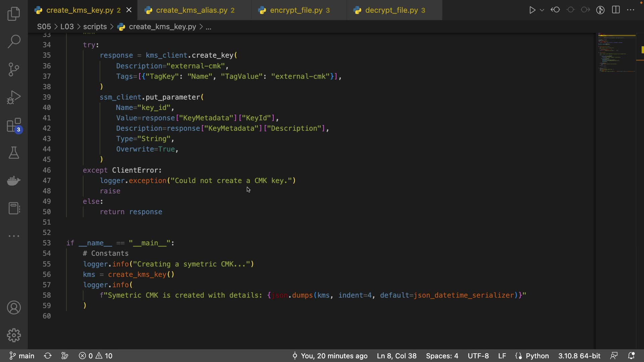This screenshot has height=362, width=644.
Task: Open the Source Control view
Action: coord(14,69)
